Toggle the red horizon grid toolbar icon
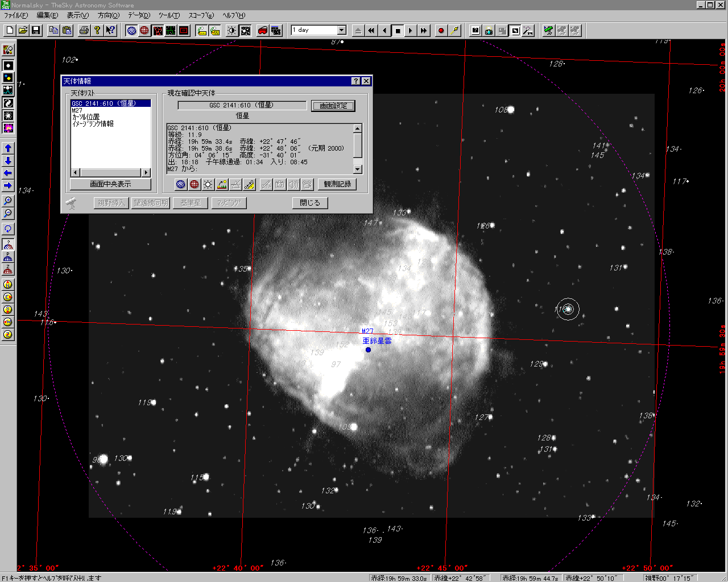This screenshot has height=582, width=728. 144,30
